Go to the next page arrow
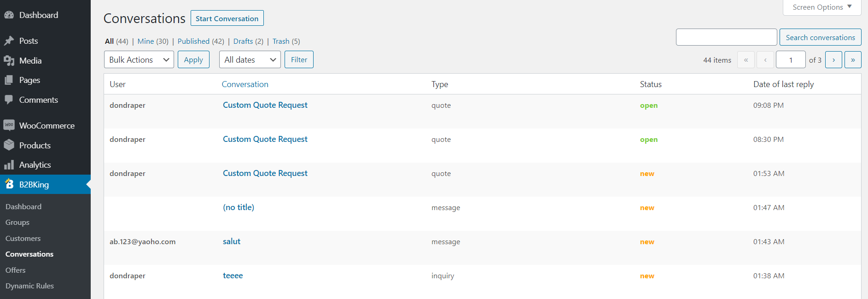Image resolution: width=868 pixels, height=299 pixels. click(x=833, y=60)
